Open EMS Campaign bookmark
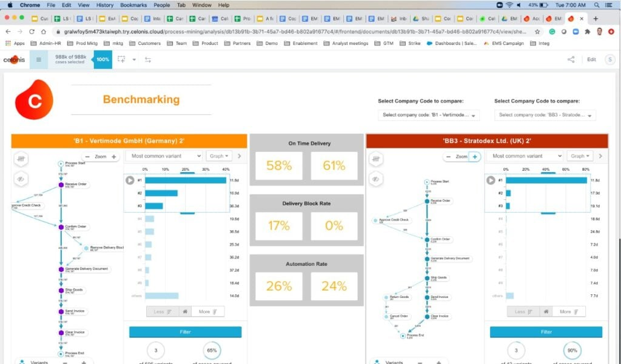 (504, 43)
